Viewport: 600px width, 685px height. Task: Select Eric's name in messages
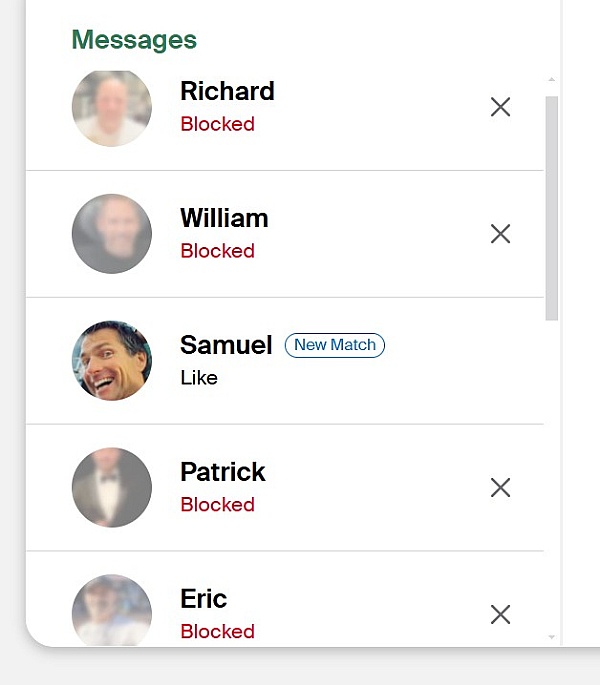point(204,599)
